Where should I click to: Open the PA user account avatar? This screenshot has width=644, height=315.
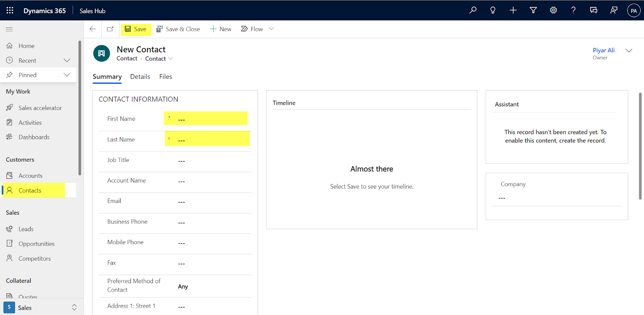click(634, 10)
